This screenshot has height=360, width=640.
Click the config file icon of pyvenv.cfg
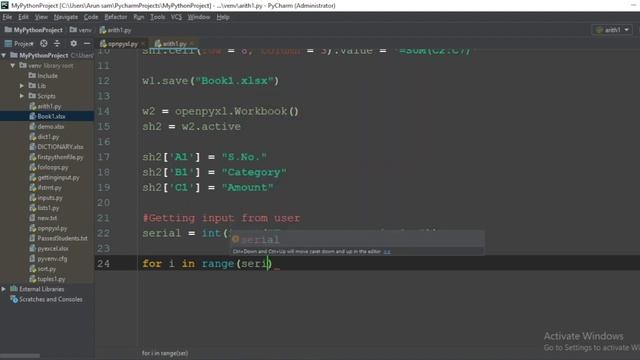click(x=33, y=259)
